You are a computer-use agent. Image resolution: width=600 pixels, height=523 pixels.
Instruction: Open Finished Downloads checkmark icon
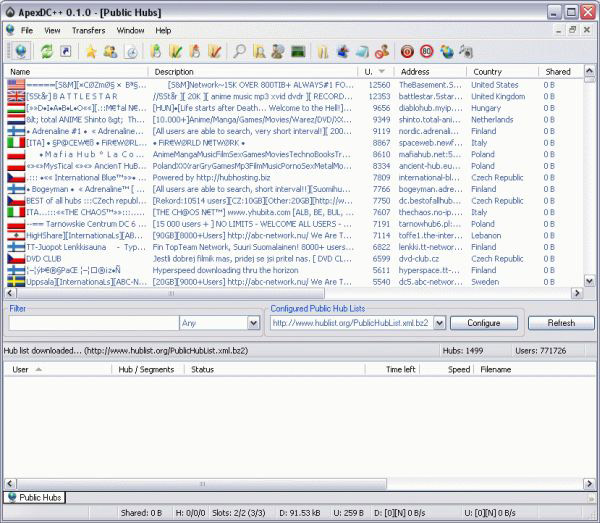tap(175, 52)
